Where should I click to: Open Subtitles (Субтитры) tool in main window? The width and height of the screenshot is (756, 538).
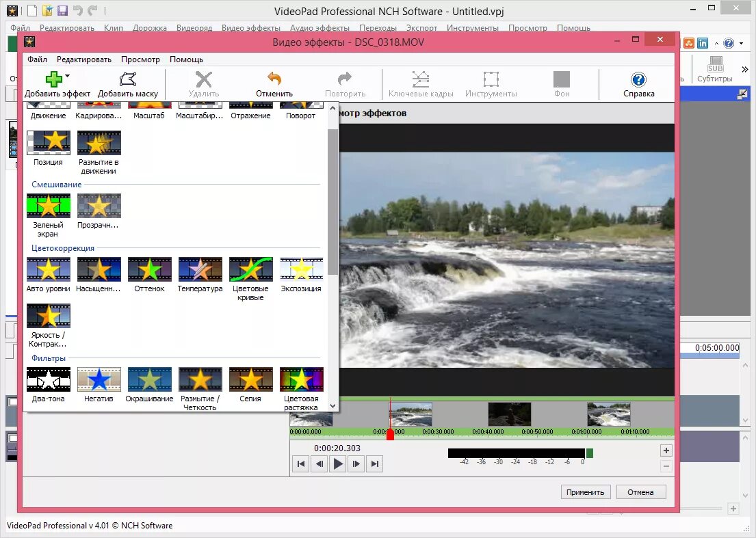(714, 70)
